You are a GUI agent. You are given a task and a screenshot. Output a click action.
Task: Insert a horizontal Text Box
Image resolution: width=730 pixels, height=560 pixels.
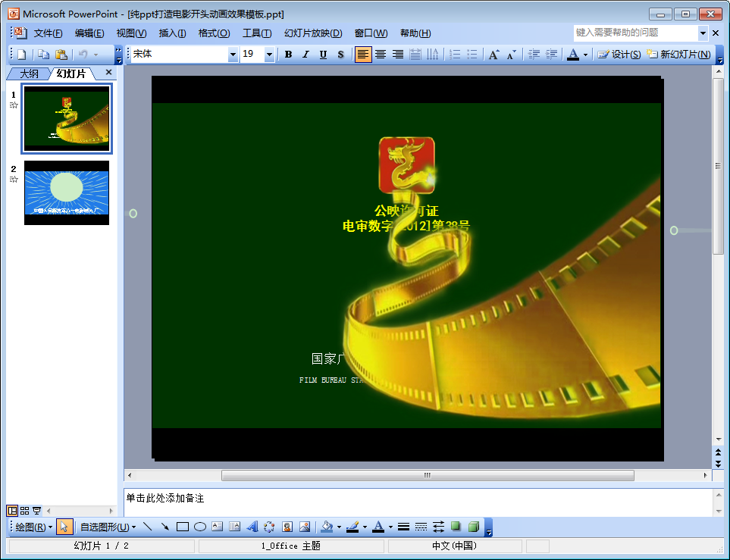click(217, 527)
